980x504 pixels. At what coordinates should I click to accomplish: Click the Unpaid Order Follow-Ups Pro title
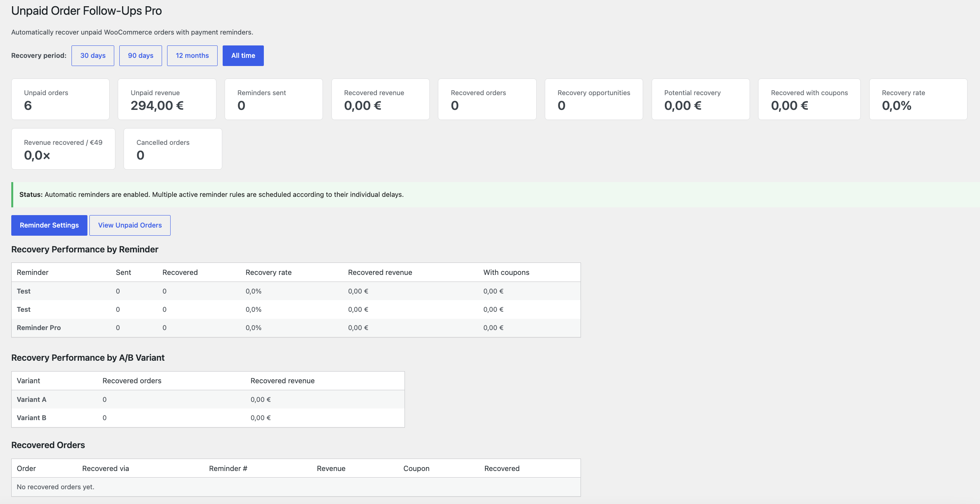86,11
